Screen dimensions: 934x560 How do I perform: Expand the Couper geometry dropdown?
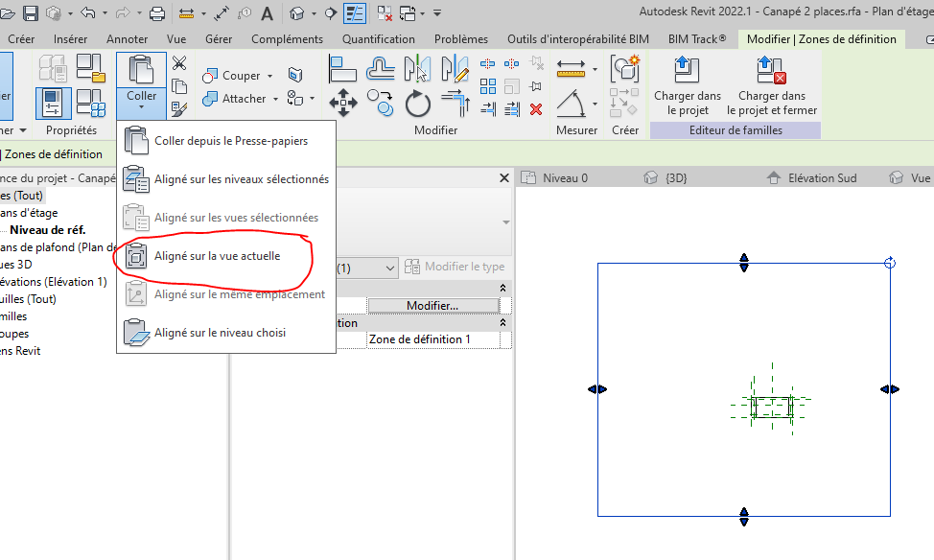pos(269,76)
